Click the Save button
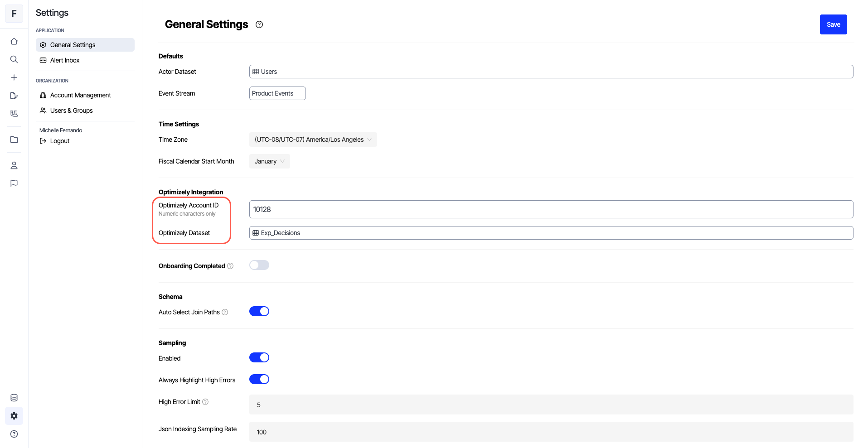868x448 pixels. coord(833,24)
